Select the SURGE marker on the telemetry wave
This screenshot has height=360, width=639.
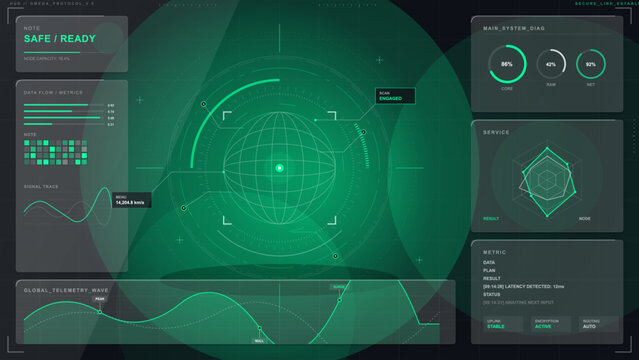click(x=339, y=300)
